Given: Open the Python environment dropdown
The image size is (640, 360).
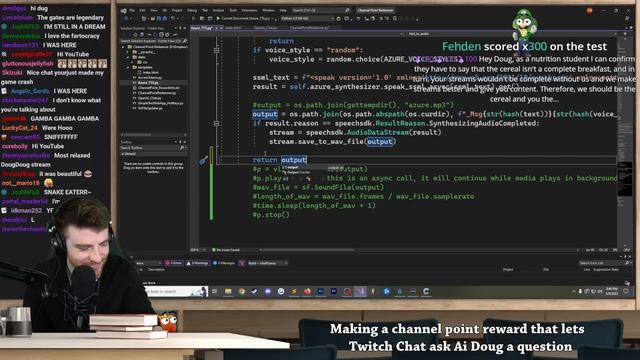Looking at the screenshot, I should pyautogui.click(x=307, y=19).
